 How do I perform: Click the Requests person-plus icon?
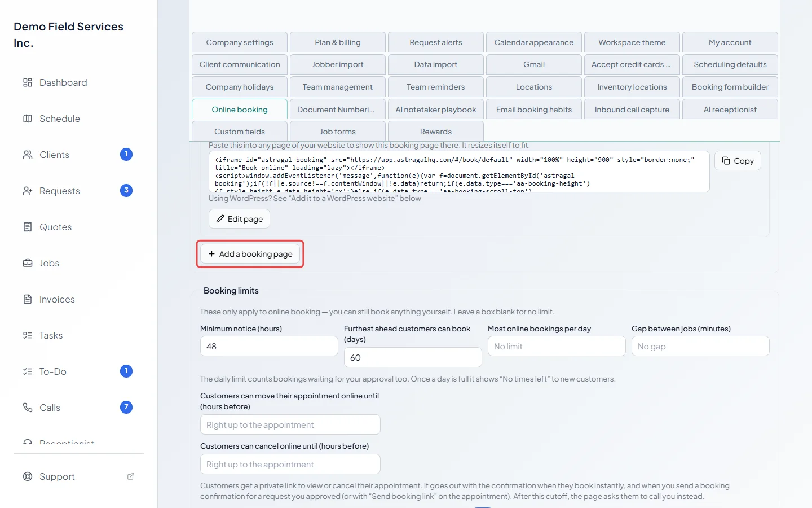tap(28, 191)
